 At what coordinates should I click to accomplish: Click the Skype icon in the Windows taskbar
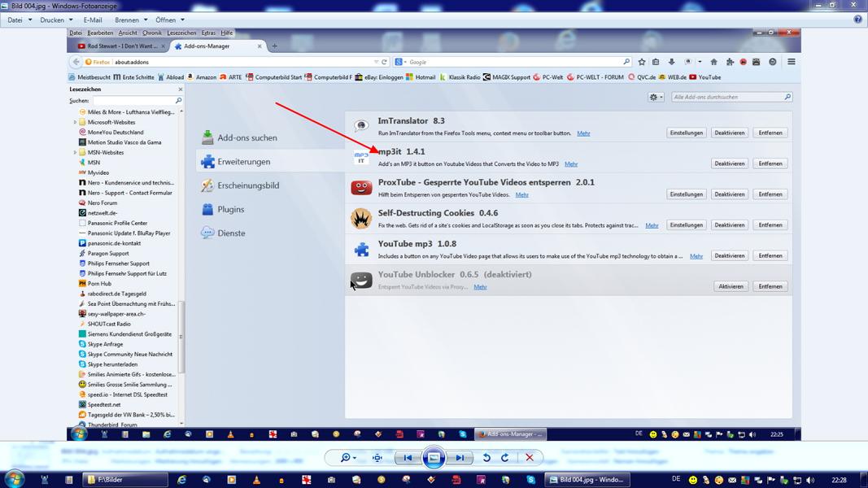click(x=531, y=480)
